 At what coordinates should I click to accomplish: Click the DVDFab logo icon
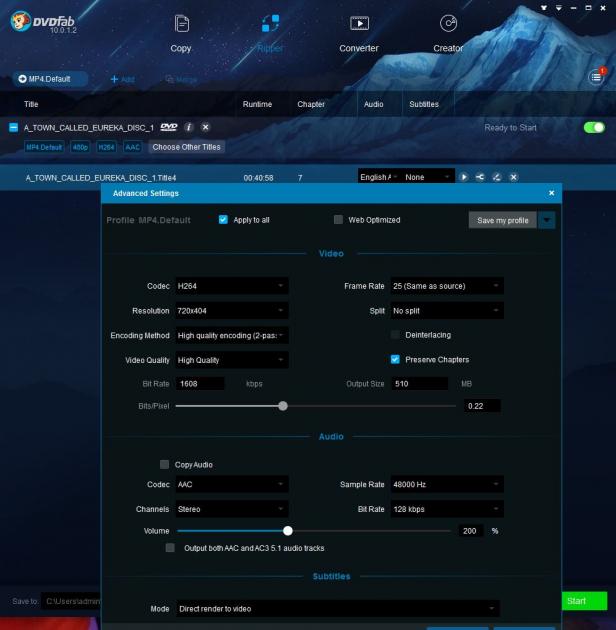click(x=20, y=21)
